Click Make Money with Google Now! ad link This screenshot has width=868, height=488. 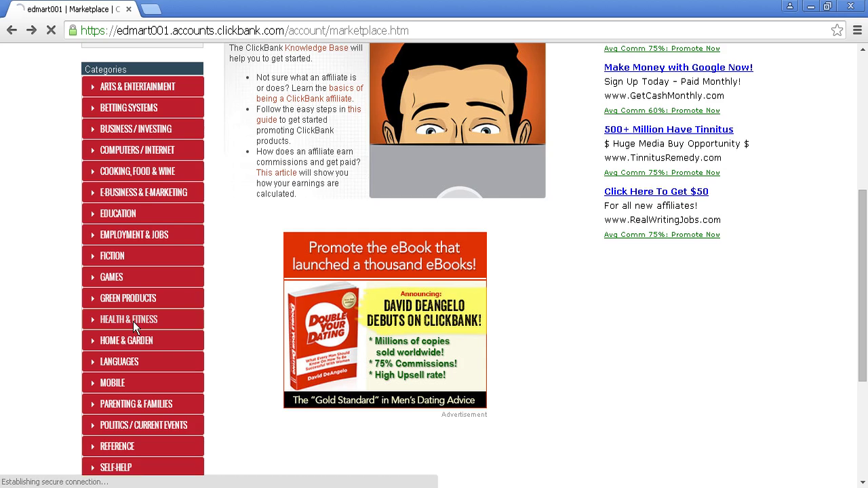tap(678, 67)
